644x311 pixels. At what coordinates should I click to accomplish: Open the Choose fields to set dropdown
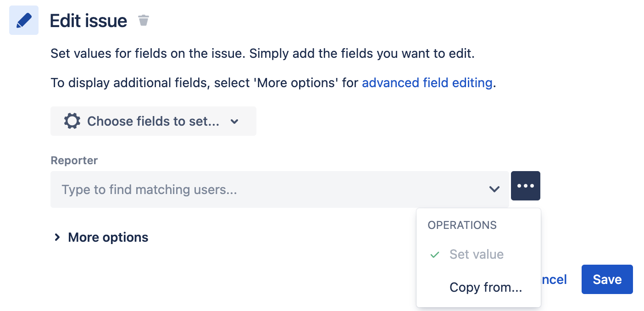point(153,121)
